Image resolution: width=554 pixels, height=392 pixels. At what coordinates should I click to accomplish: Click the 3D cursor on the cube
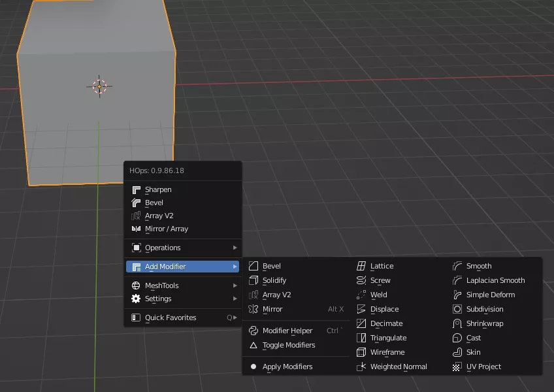tap(99, 86)
